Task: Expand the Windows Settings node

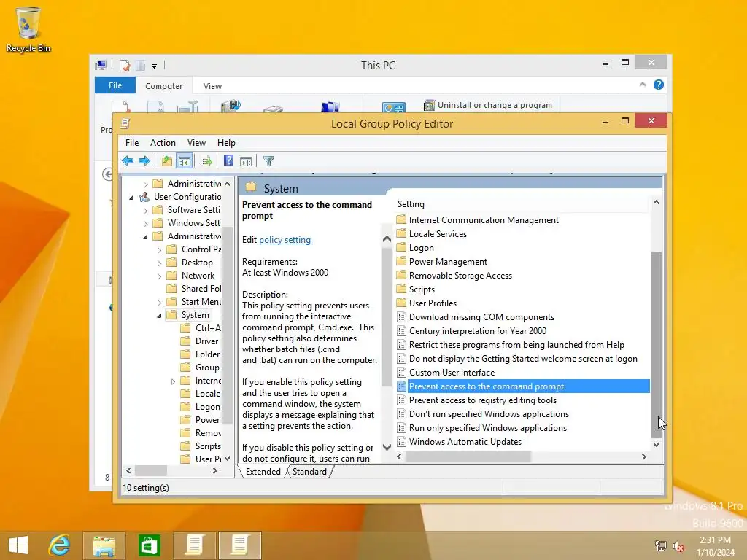Action: pos(145,223)
